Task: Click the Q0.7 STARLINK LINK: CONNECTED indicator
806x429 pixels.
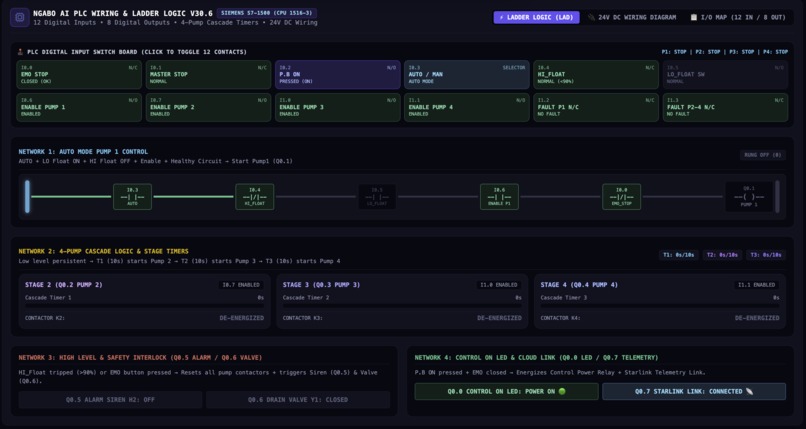Action: tap(694, 391)
